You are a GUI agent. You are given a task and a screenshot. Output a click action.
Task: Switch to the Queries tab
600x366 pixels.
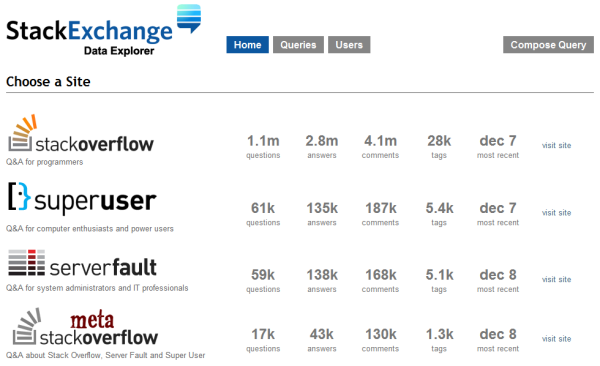298,45
